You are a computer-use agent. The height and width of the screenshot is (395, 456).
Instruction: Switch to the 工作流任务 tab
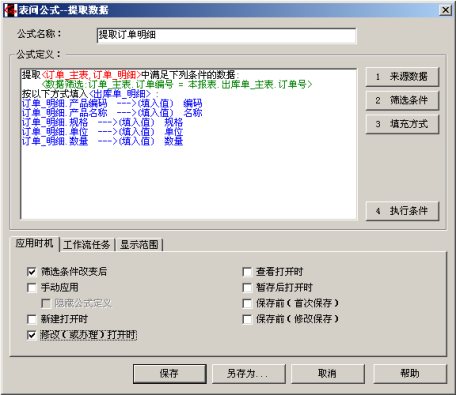[x=87, y=245]
